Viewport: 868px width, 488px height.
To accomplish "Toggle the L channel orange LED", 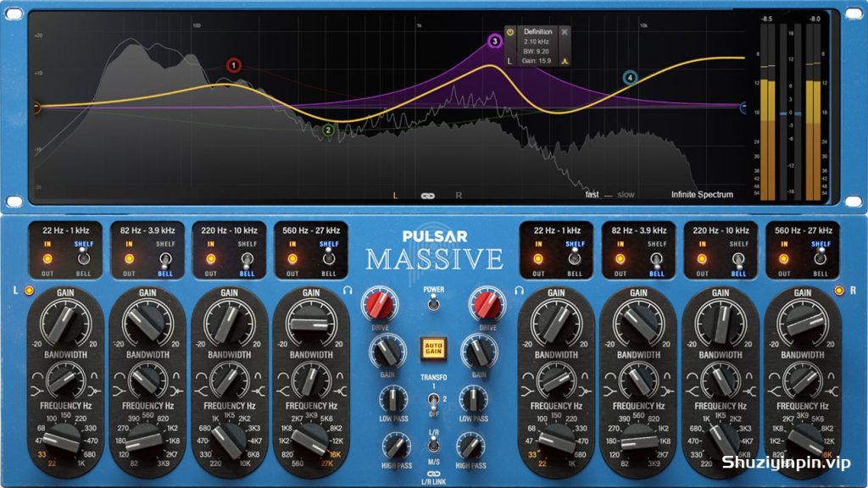I will [x=29, y=291].
